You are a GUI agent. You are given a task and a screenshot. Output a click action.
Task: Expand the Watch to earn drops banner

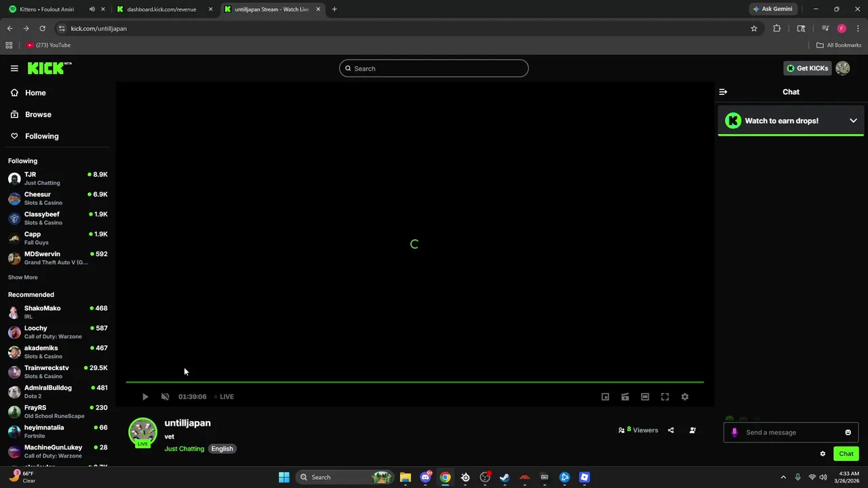coord(791,121)
